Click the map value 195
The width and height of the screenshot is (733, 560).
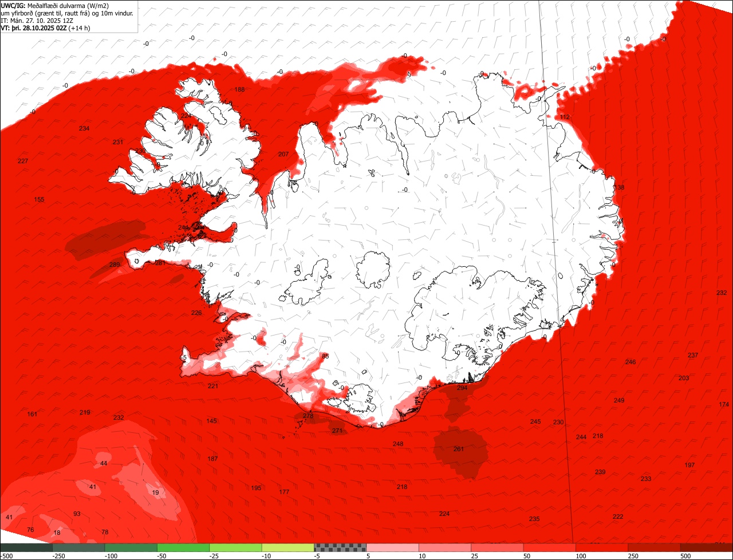pyautogui.click(x=256, y=488)
